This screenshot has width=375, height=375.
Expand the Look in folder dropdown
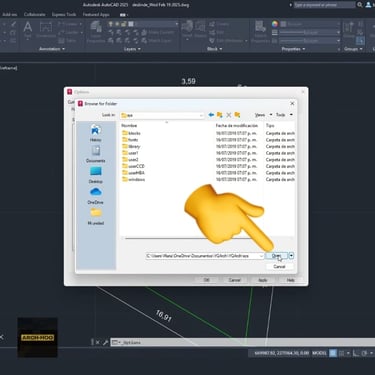[x=201, y=115]
